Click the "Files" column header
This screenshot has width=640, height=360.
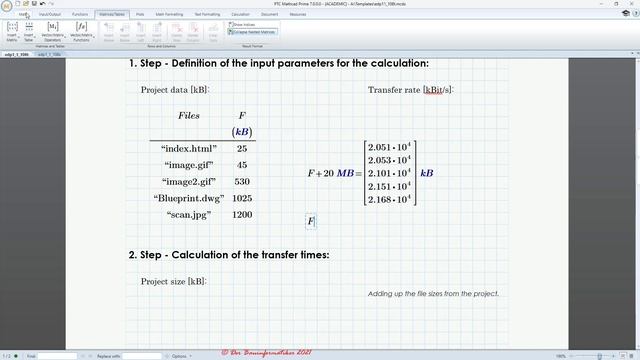pos(189,116)
